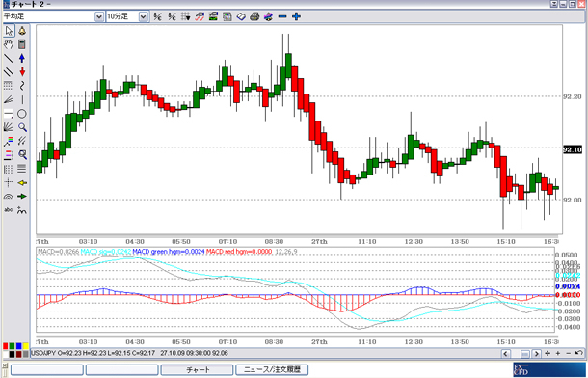588x378 pixels.
Task: Choose the fan lines tool
Action: 9,99
